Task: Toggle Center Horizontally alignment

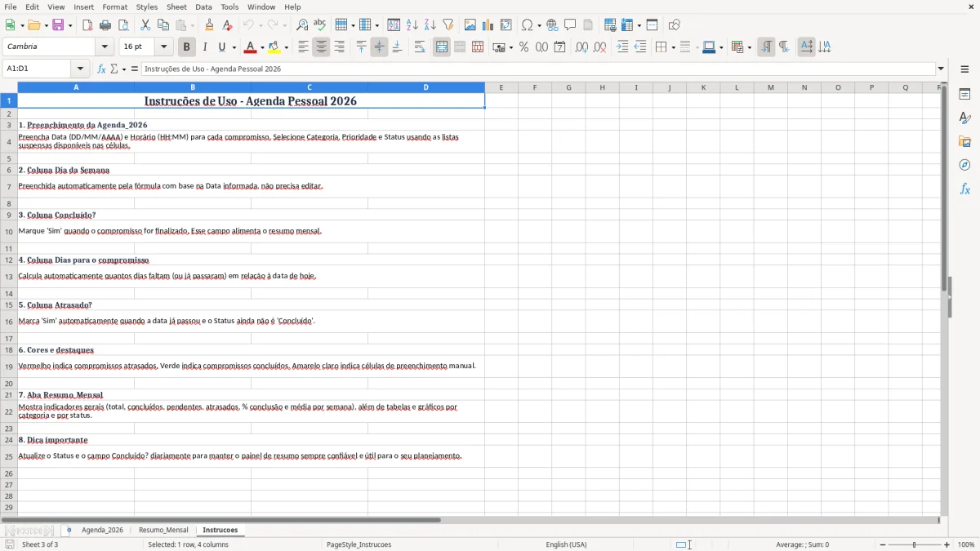Action: tap(321, 47)
